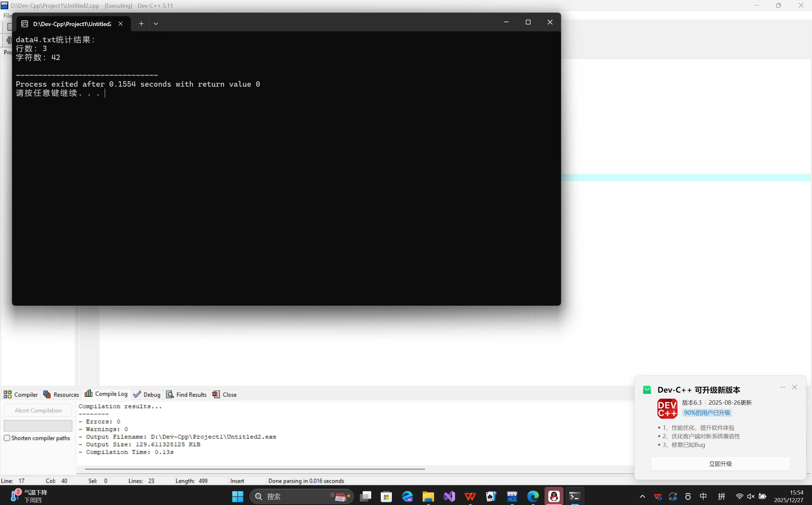Add a new terminal tab
Image resolution: width=812 pixels, height=505 pixels.
click(x=141, y=24)
